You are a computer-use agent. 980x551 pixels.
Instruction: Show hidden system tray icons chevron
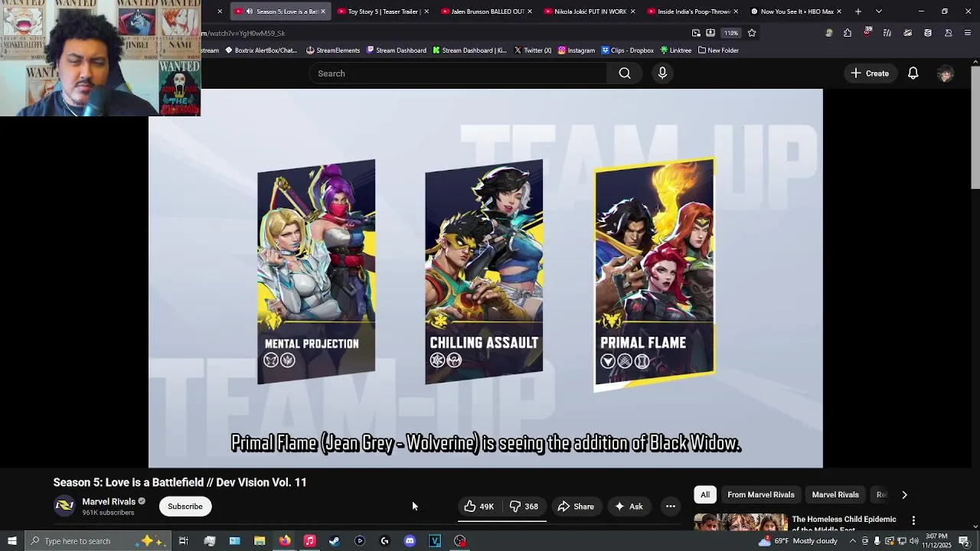pos(852,541)
